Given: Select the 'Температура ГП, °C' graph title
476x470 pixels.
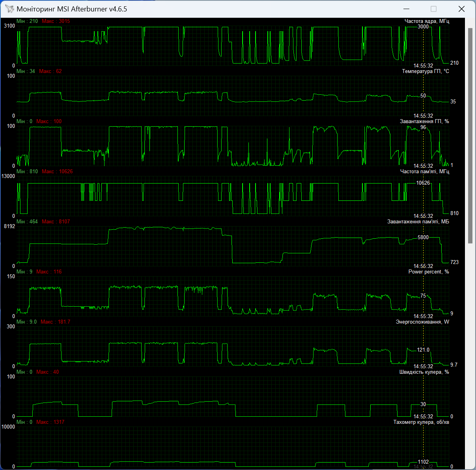Looking at the screenshot, I should coord(426,71).
